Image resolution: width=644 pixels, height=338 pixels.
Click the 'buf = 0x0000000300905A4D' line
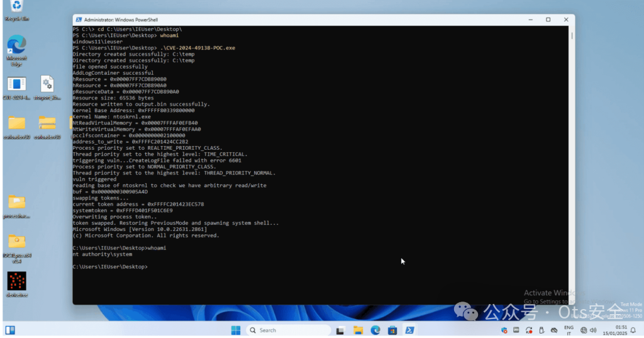pyautogui.click(x=110, y=191)
